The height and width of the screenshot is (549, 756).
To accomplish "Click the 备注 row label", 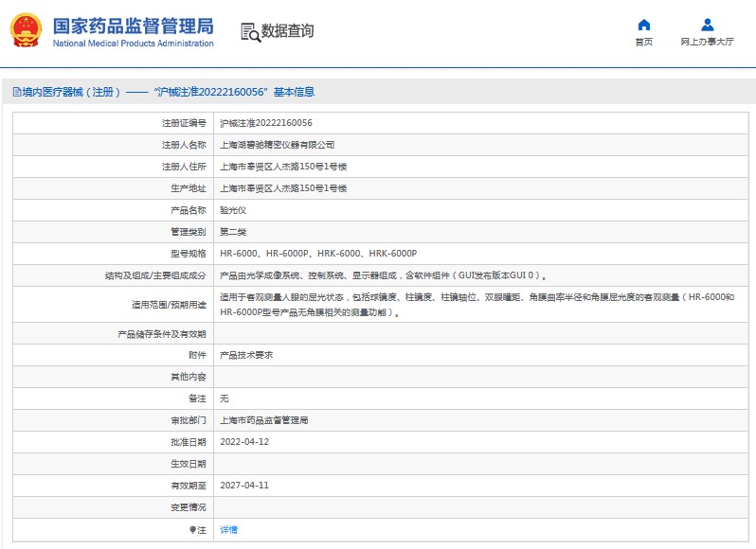I will point(197,398).
